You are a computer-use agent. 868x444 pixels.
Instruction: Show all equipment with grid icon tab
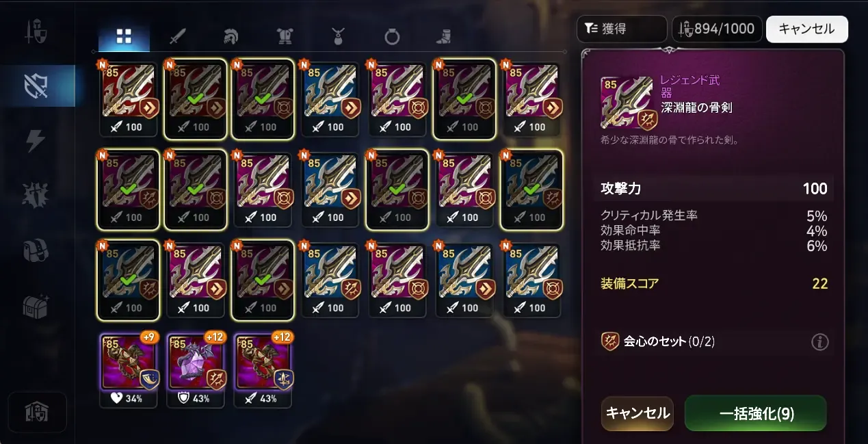124,38
